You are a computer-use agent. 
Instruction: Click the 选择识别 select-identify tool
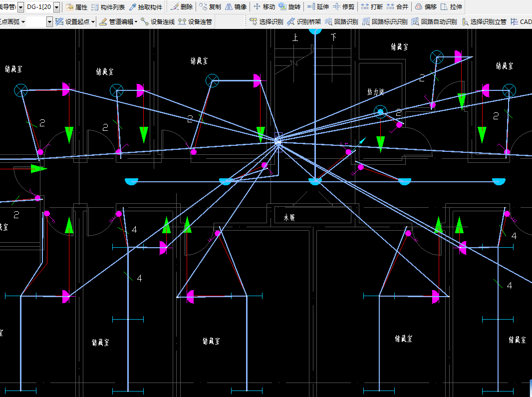pos(266,22)
